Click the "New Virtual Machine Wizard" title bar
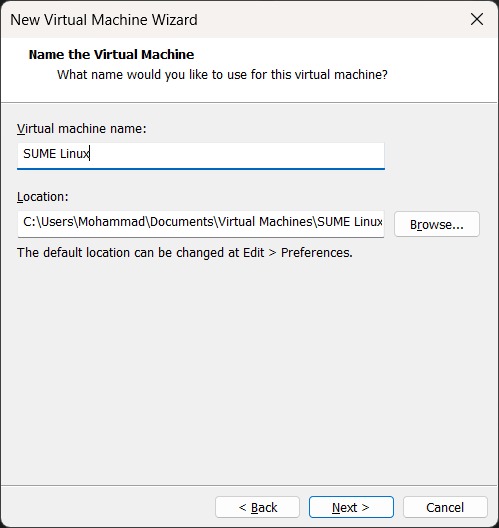Image resolution: width=499 pixels, height=528 pixels. 104,20
